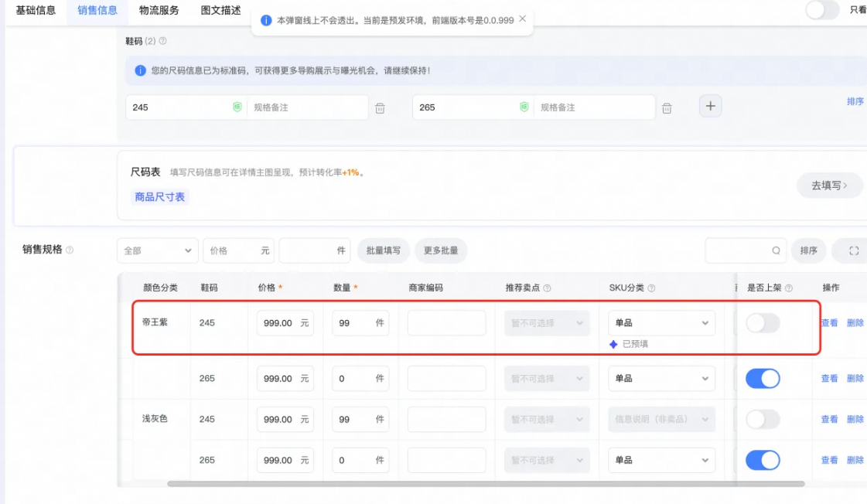
Task: Switch to 图文描述 tab
Action: (220, 10)
